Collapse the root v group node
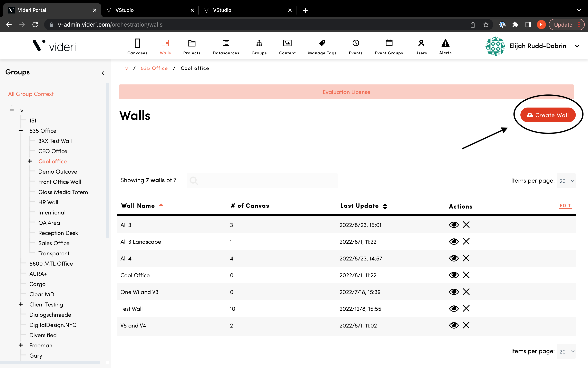The image size is (588, 368). coord(12,110)
